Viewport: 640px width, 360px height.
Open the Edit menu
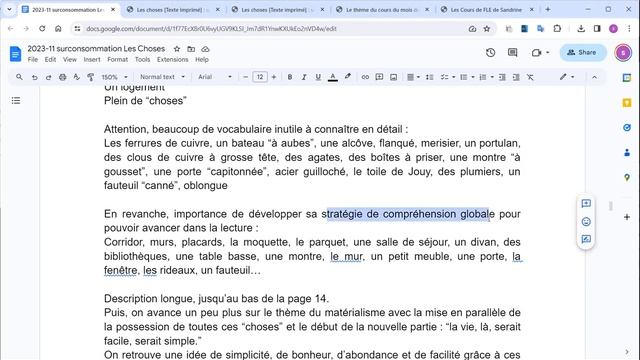(50, 60)
